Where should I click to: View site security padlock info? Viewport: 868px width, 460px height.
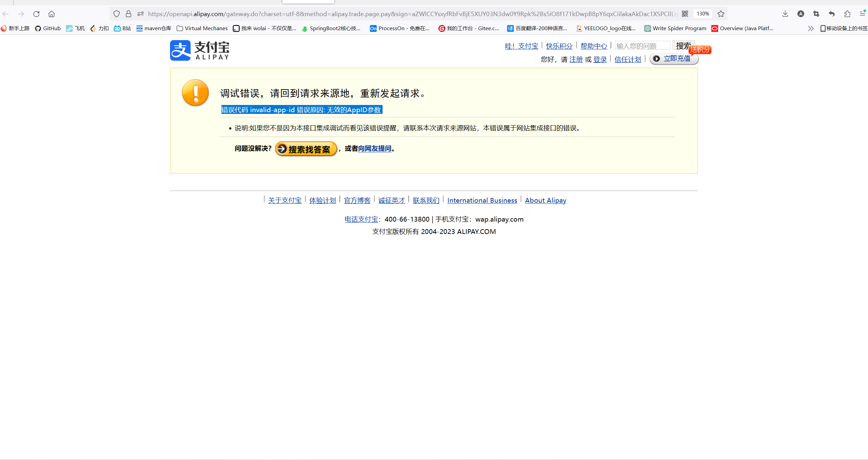pyautogui.click(x=129, y=14)
